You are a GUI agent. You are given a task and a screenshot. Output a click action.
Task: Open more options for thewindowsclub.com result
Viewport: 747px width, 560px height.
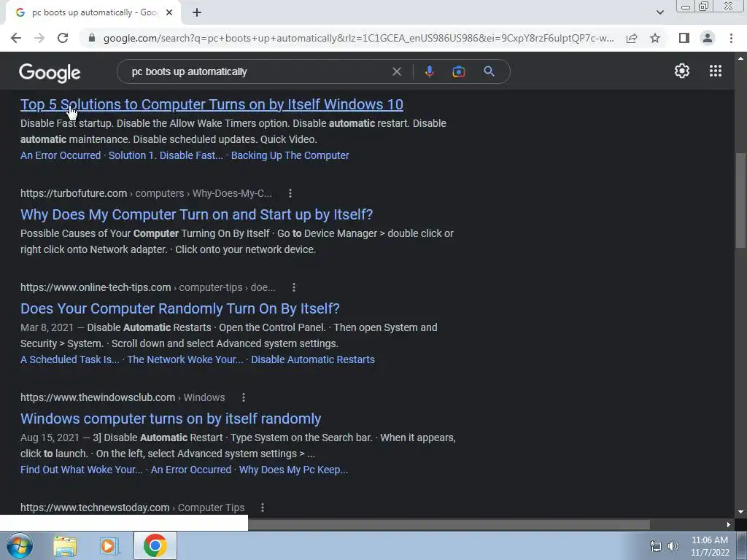pos(243,397)
